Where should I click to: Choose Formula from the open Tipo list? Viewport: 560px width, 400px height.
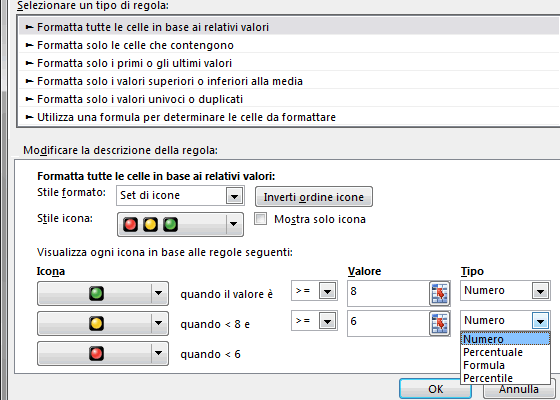pos(484,365)
